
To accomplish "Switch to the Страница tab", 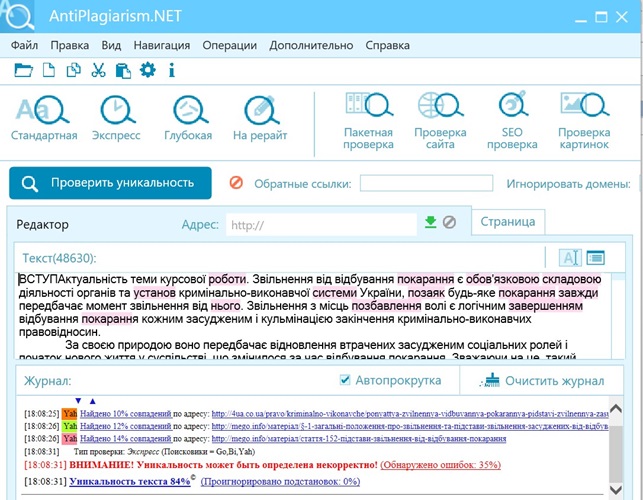I will pyautogui.click(x=508, y=221).
